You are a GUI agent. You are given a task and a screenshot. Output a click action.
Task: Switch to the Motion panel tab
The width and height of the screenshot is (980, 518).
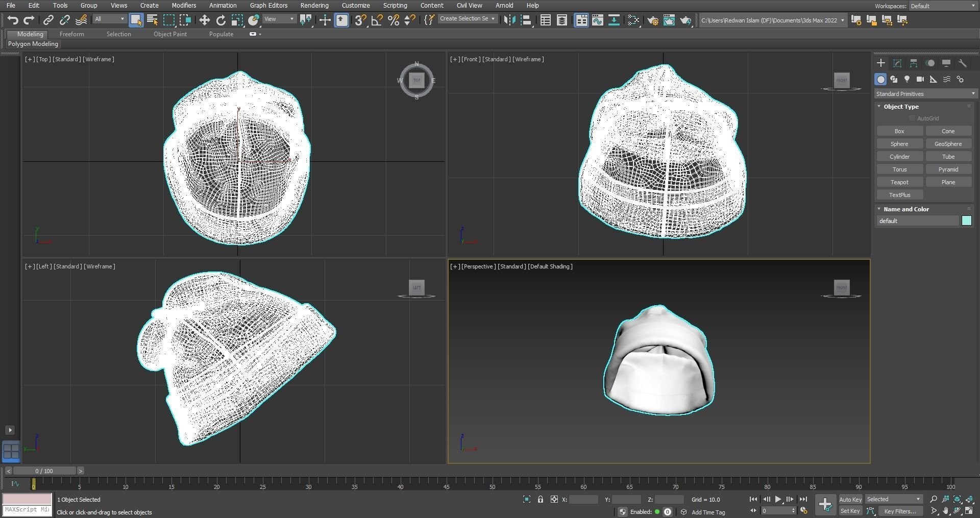(930, 63)
